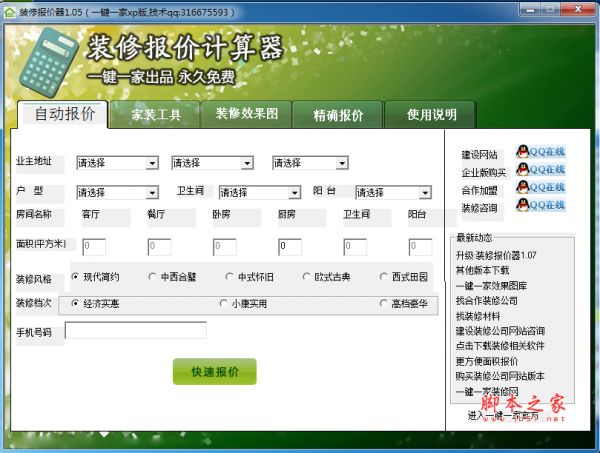Screen dimensions: 600x453
Task: Expand the 户型 dropdown list
Action: tap(116, 193)
